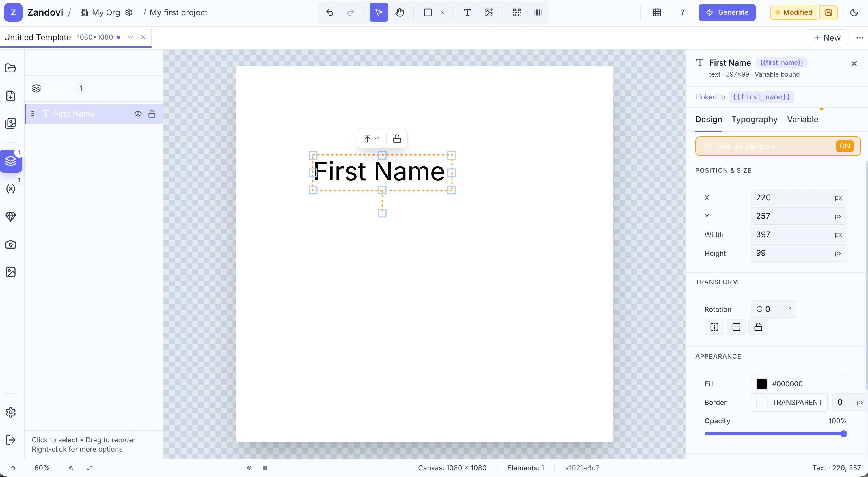This screenshot has height=477, width=868.
Task: Create a New template
Action: click(827, 38)
